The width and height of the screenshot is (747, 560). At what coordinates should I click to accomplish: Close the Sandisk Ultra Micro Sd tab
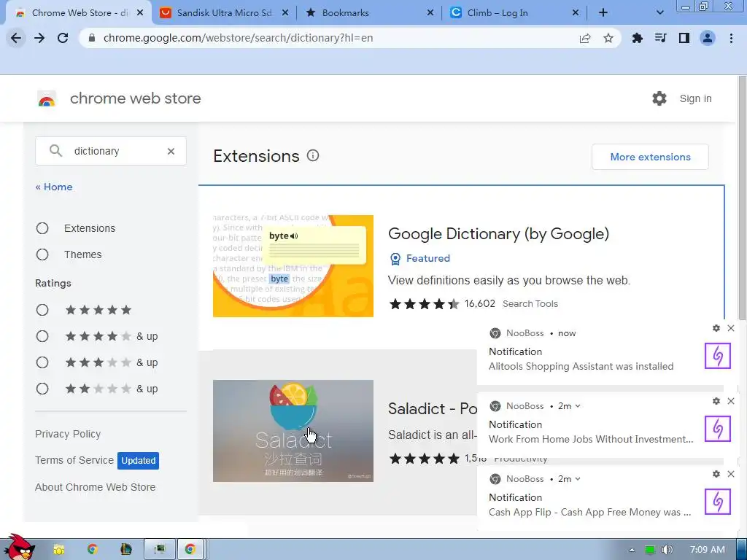point(285,13)
